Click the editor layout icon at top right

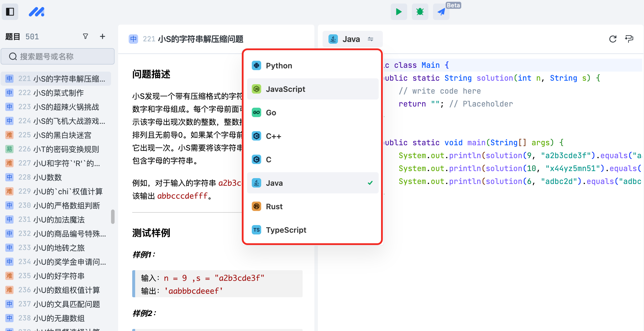coord(629,39)
